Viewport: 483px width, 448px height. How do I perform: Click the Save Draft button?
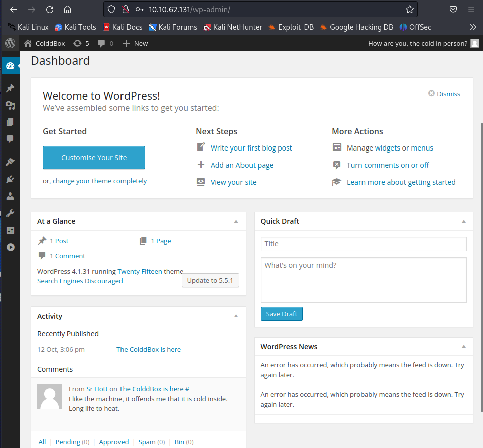click(281, 314)
